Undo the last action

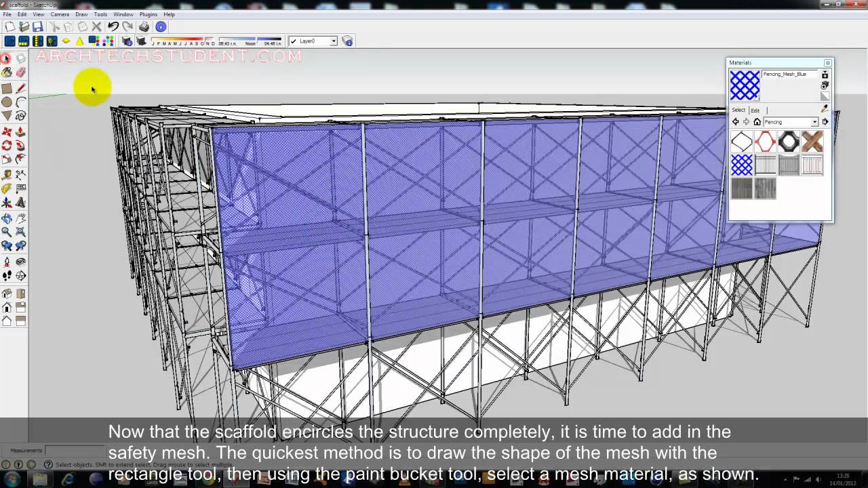[x=113, y=27]
